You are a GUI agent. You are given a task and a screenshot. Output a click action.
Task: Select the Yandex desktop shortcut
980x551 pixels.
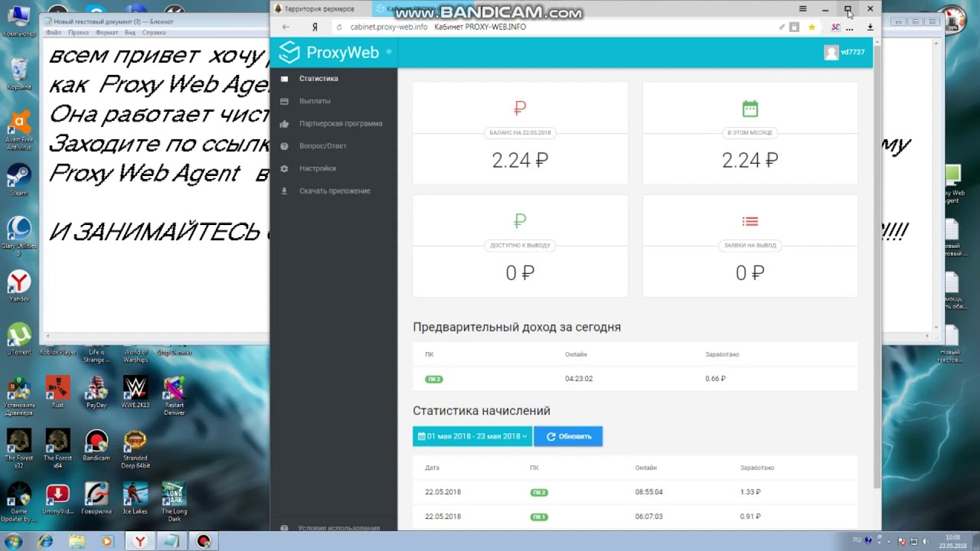click(x=19, y=285)
